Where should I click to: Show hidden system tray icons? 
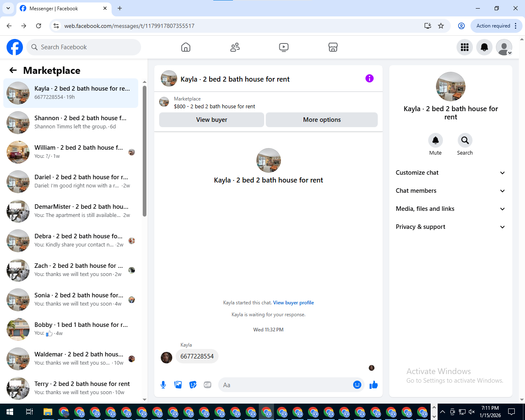442,412
